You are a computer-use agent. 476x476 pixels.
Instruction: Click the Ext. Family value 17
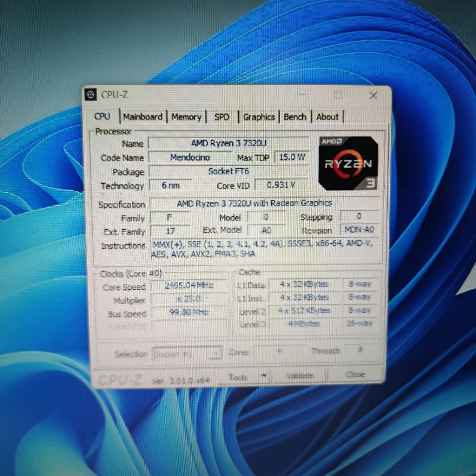tap(170, 231)
